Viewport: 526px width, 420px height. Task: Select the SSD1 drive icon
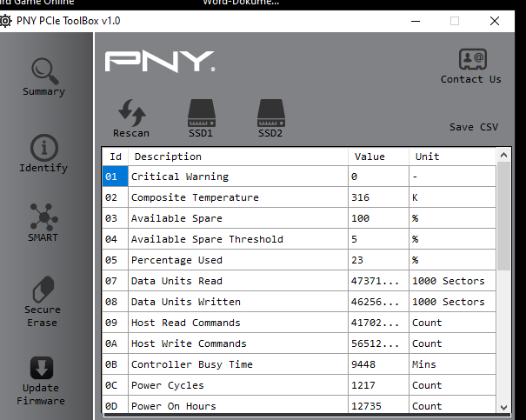click(x=202, y=113)
